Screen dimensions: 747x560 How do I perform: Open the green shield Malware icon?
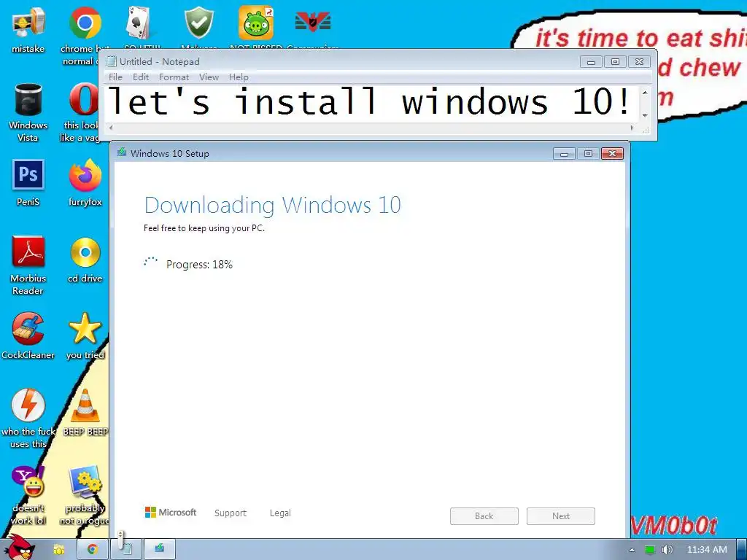199,23
